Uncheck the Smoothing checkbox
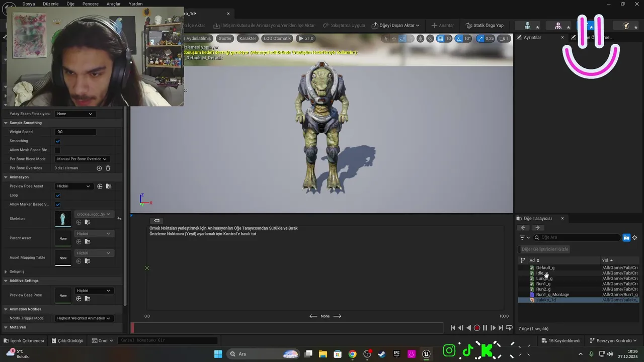Image resolution: width=644 pixels, height=362 pixels. click(x=58, y=141)
